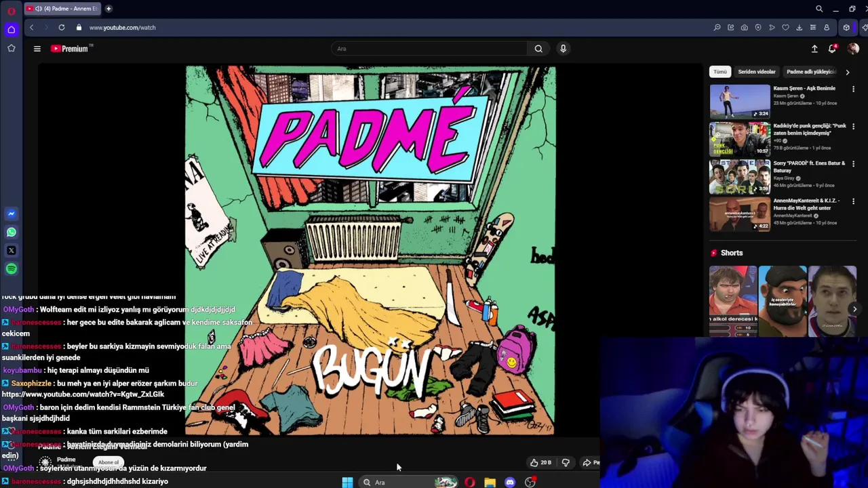Open a new browser tab

coord(108,9)
